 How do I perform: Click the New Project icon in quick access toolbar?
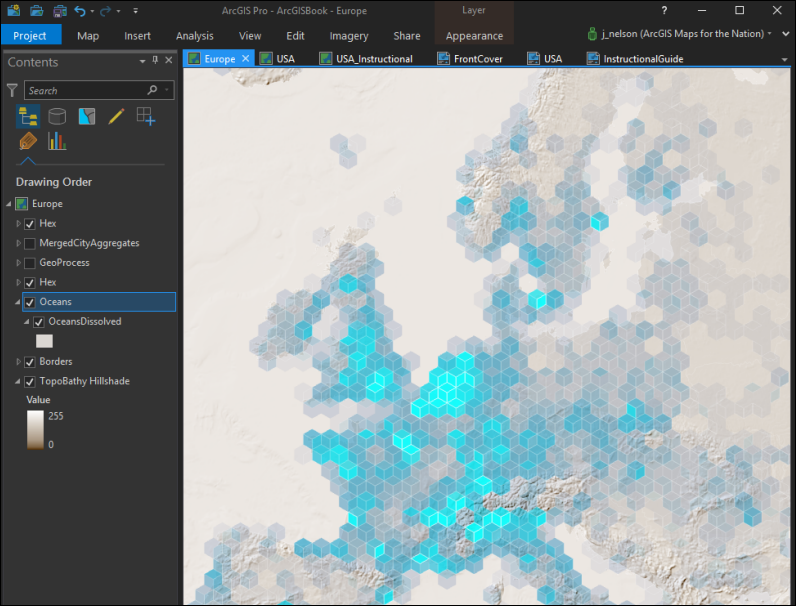14,10
